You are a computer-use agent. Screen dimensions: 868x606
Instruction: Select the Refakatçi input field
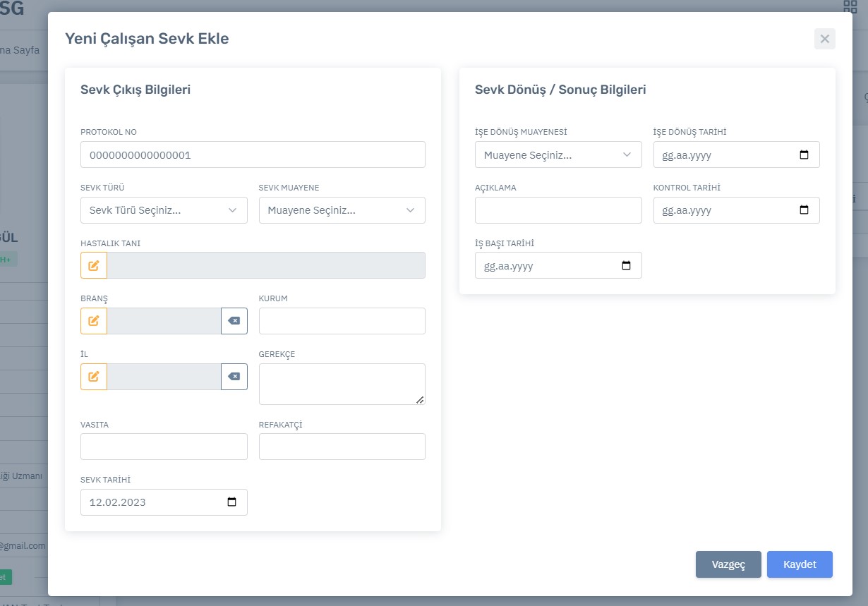click(342, 447)
